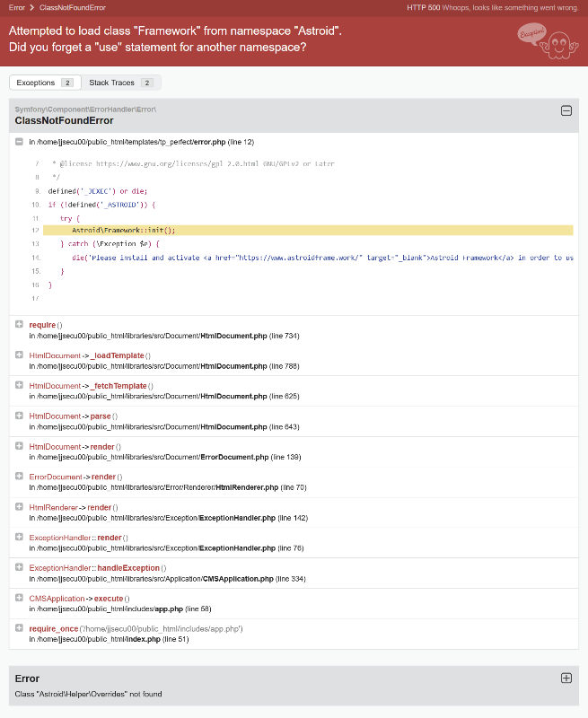Expand the HtmlDocument _loadTemplate trace
588x718 pixels.
click(19, 355)
